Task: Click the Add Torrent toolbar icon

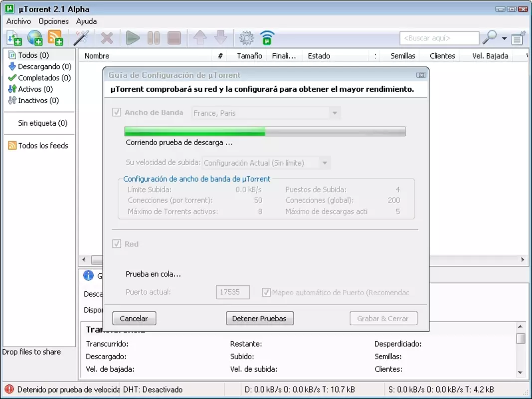Action: pos(14,38)
